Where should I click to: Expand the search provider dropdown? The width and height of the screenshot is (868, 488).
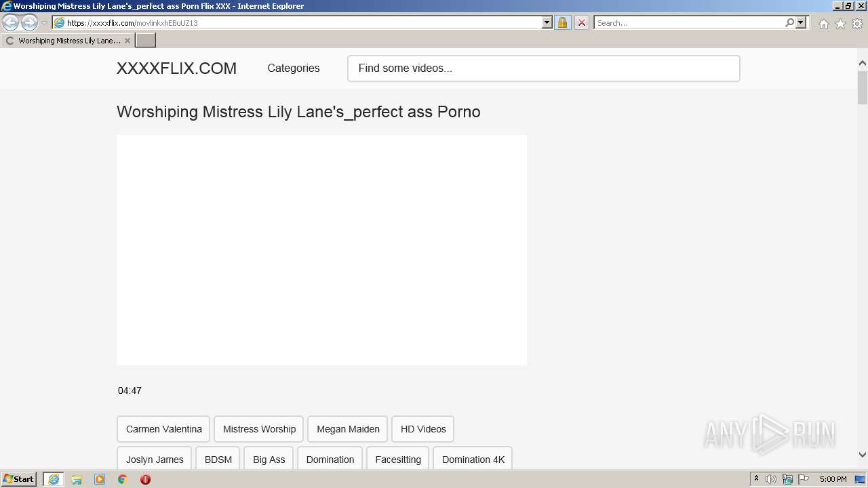click(801, 22)
